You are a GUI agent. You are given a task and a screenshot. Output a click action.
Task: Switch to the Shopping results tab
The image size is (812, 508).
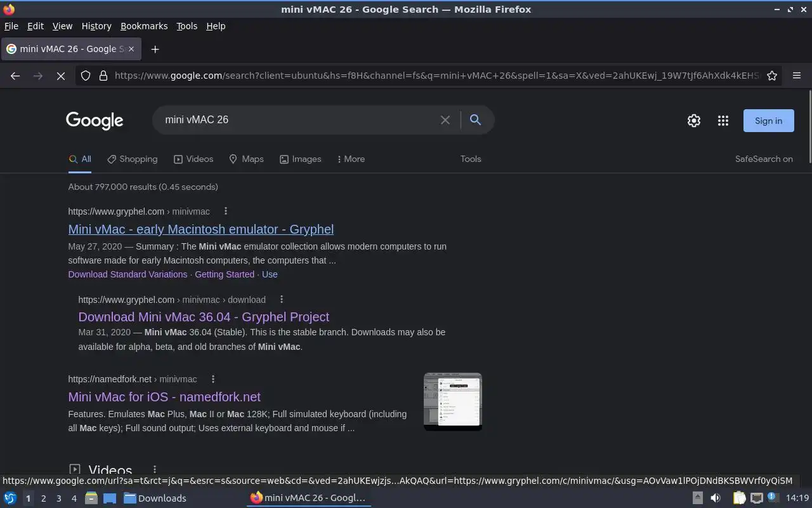coord(132,159)
